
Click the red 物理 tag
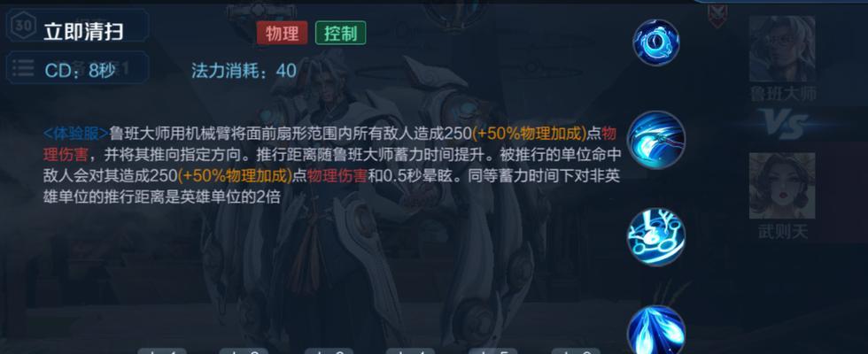282,34
